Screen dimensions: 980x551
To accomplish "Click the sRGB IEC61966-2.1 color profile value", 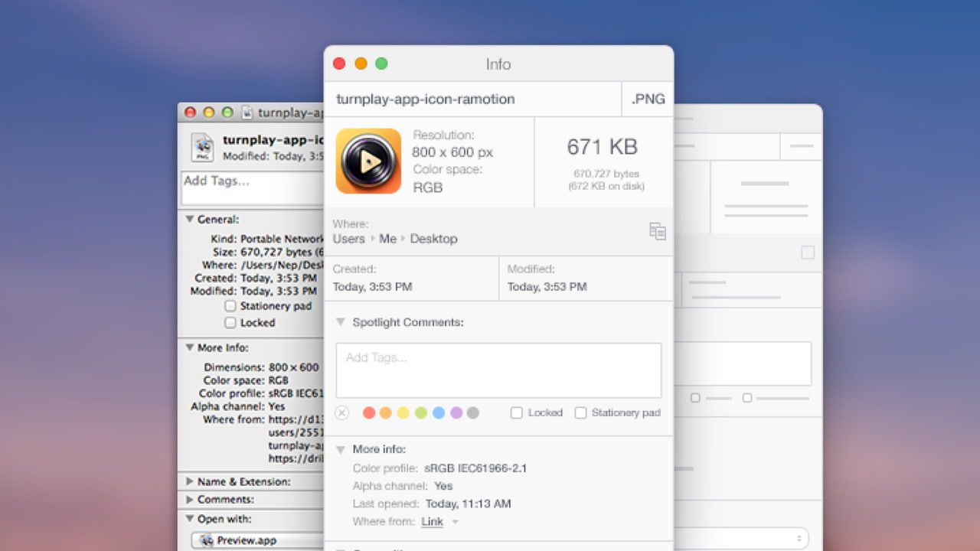I will (x=475, y=468).
